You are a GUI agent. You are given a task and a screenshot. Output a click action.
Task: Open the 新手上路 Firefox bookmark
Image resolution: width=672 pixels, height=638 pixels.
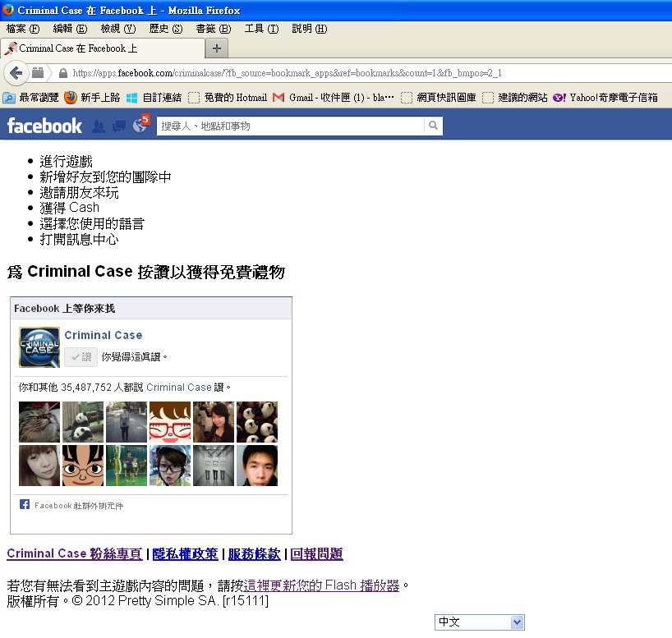point(92,98)
